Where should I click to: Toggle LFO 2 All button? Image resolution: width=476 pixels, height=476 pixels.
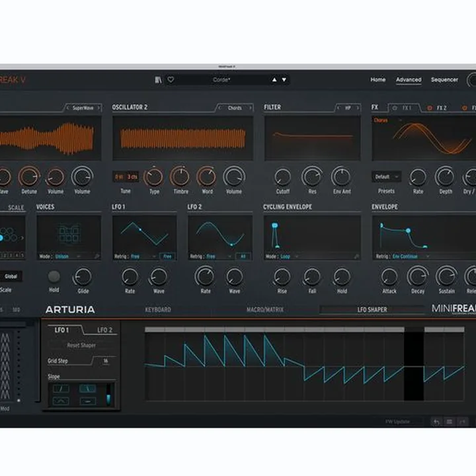pyautogui.click(x=243, y=257)
